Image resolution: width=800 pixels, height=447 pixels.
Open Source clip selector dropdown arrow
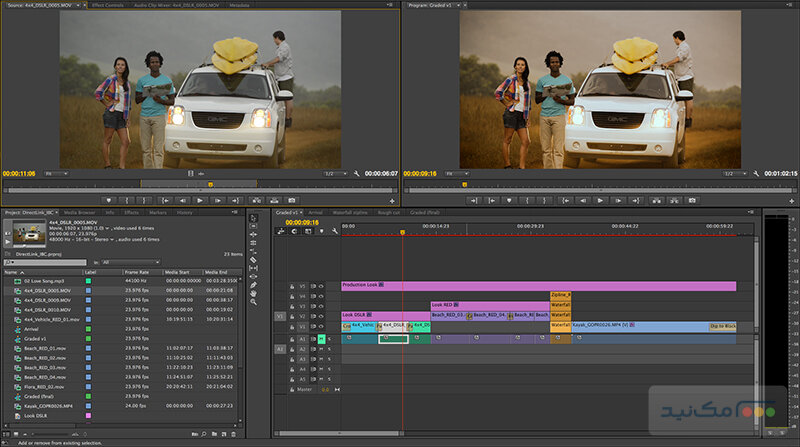pos(78,5)
